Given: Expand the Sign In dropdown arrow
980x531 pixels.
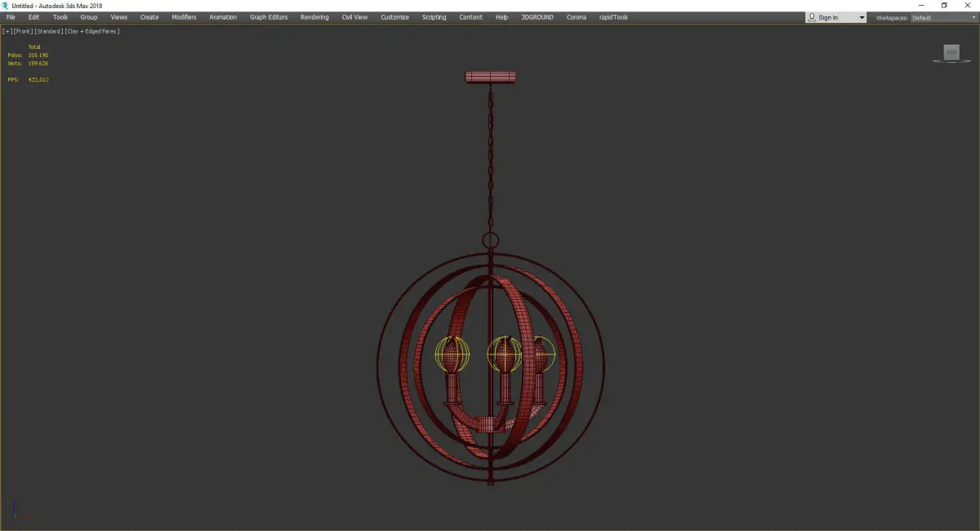Looking at the screenshot, I should (862, 18).
